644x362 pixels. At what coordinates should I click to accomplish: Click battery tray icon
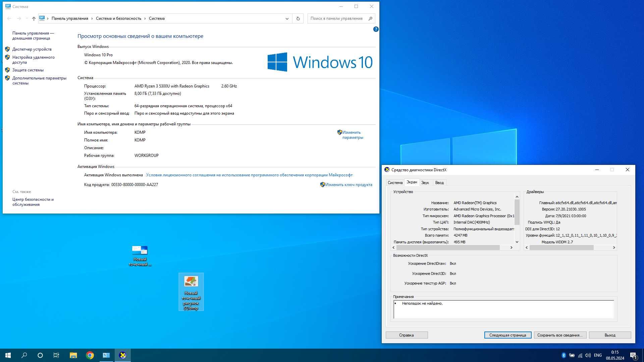click(x=572, y=355)
